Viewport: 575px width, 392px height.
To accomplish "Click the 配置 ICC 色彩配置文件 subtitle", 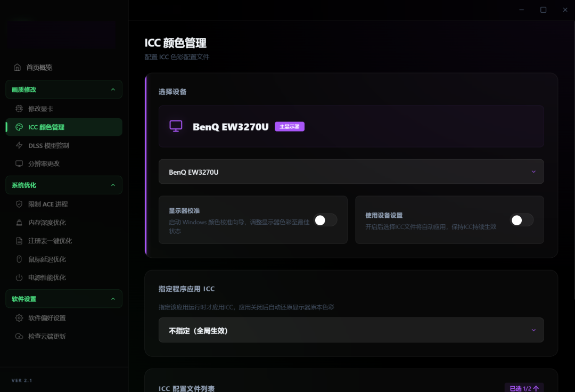I will click(177, 57).
